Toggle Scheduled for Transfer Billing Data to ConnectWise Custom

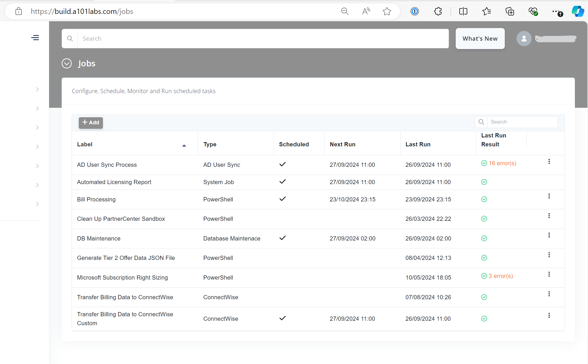282,318
